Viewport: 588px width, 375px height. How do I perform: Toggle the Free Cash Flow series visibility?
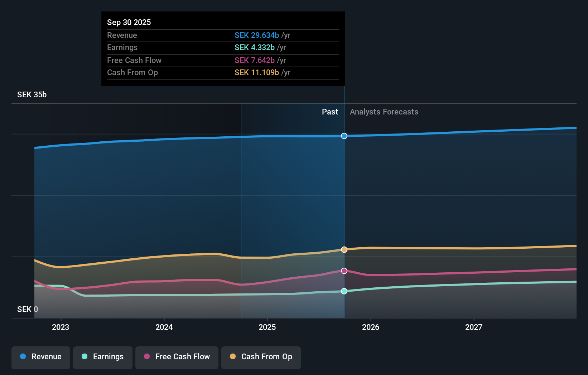click(x=177, y=357)
